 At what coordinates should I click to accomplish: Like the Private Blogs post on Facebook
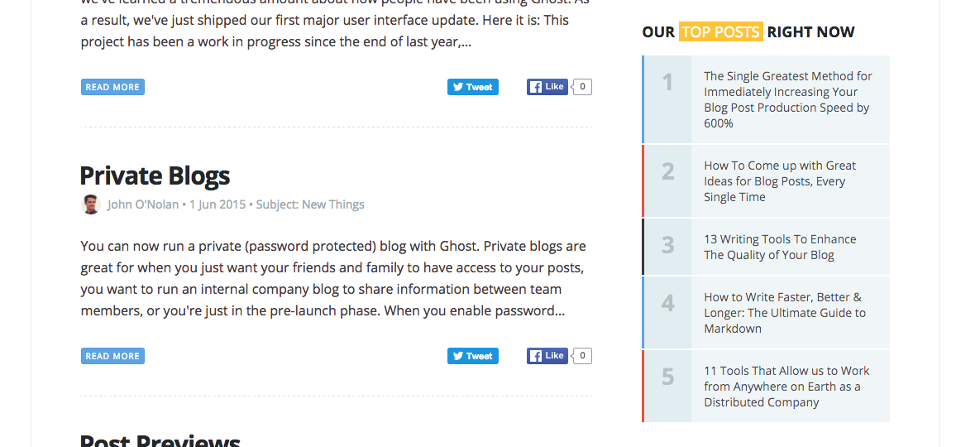click(x=547, y=356)
